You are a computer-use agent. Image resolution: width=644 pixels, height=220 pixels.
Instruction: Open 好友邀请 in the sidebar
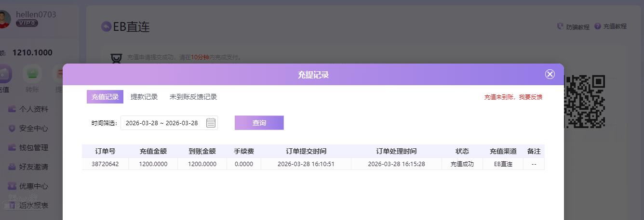click(33, 167)
